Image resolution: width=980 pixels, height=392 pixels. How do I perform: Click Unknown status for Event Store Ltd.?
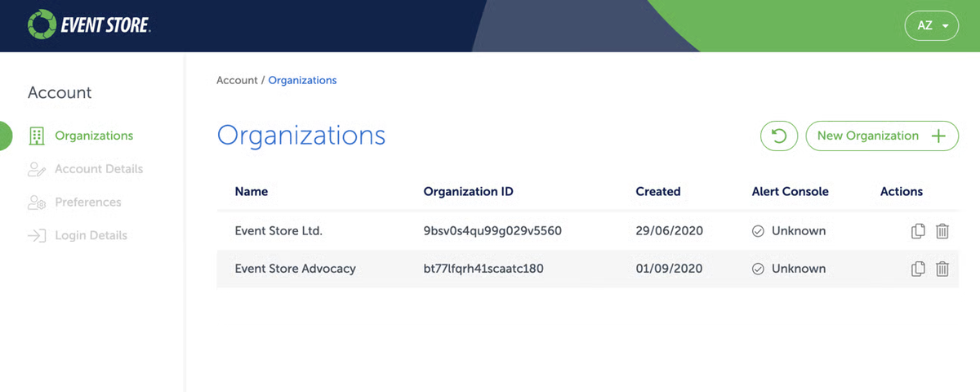(799, 231)
